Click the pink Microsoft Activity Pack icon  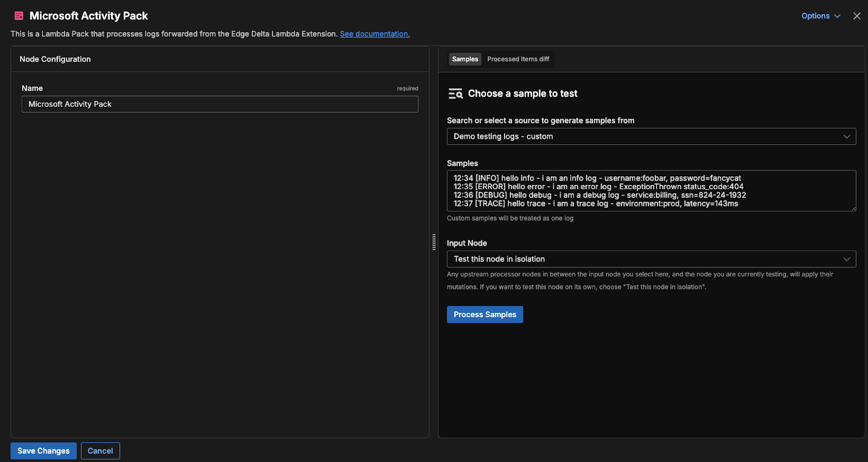pos(19,16)
